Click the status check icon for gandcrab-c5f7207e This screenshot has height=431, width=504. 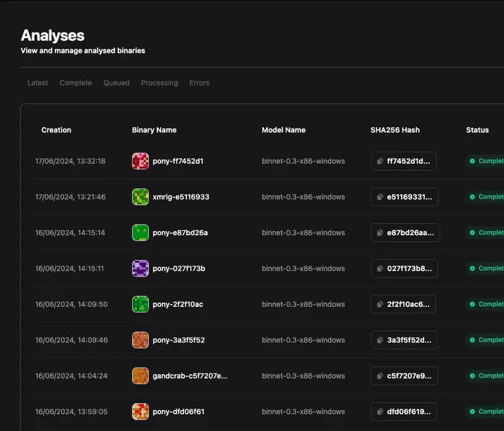[472, 376]
